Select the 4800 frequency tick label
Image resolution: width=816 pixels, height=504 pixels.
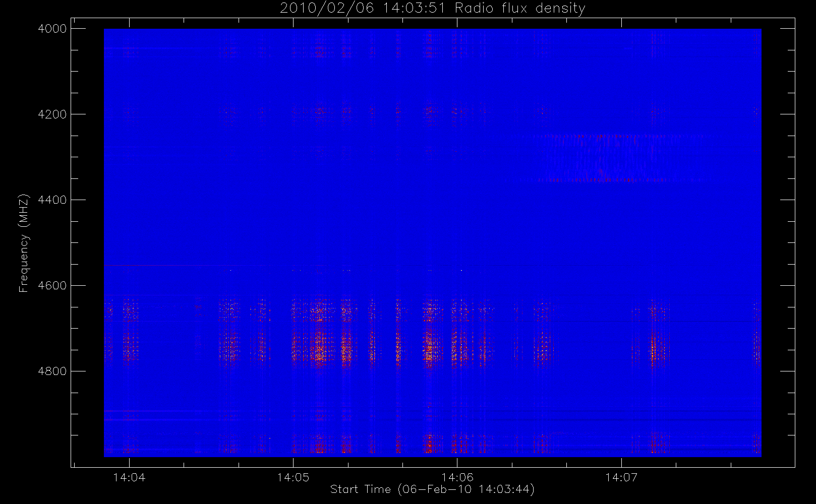point(52,371)
